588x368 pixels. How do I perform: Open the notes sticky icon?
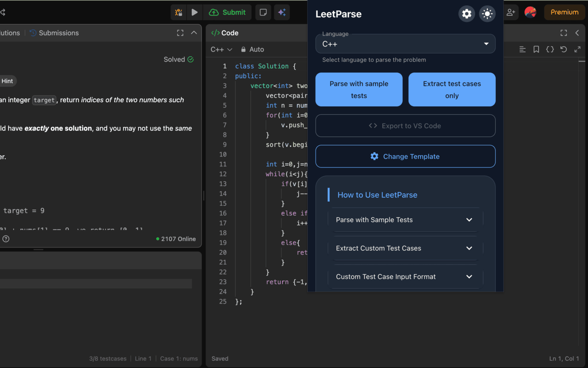pyautogui.click(x=263, y=12)
